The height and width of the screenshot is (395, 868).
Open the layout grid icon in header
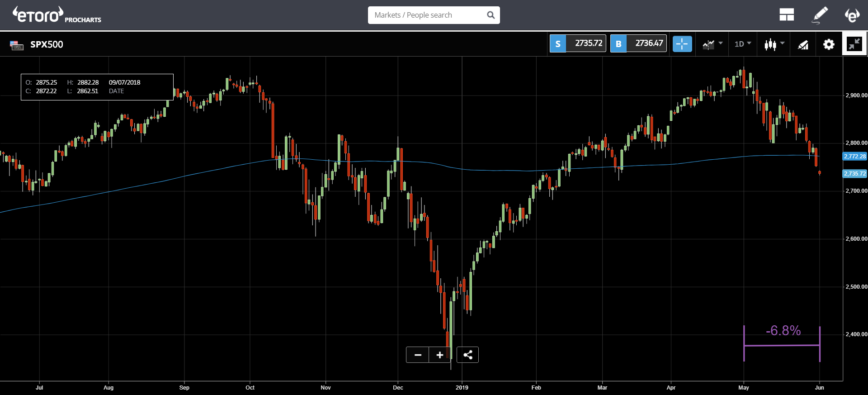(787, 15)
